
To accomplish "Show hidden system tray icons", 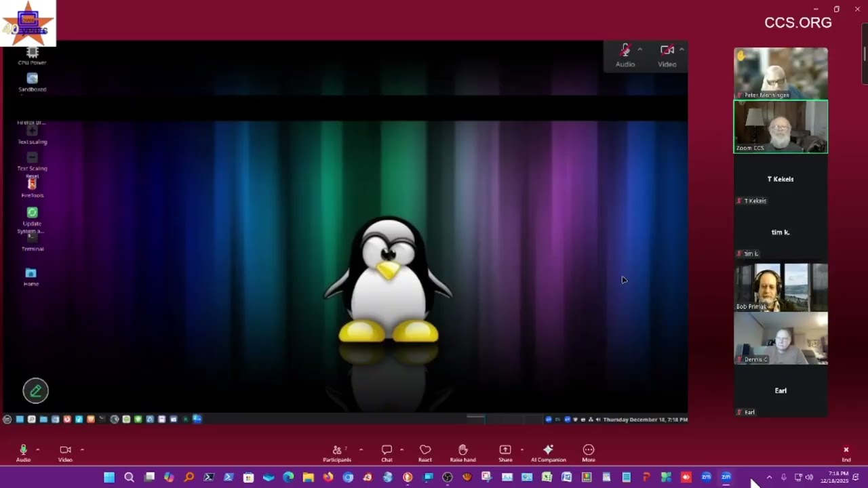I will (769, 477).
